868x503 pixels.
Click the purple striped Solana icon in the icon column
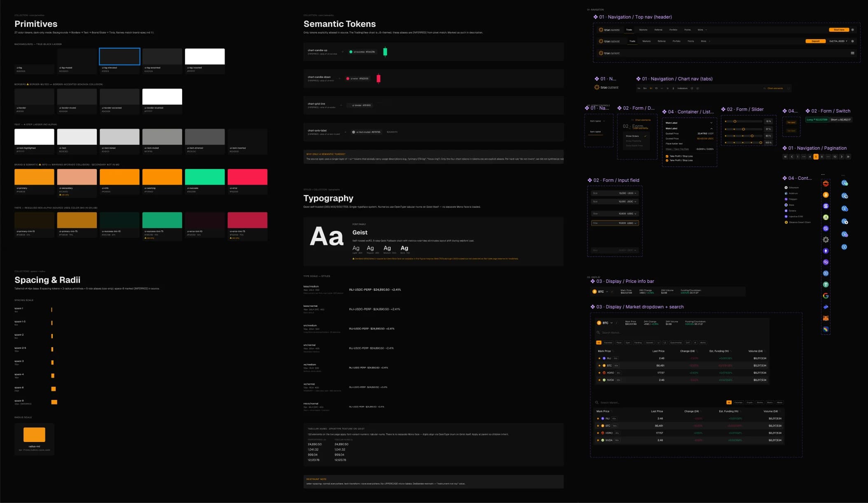point(826,206)
